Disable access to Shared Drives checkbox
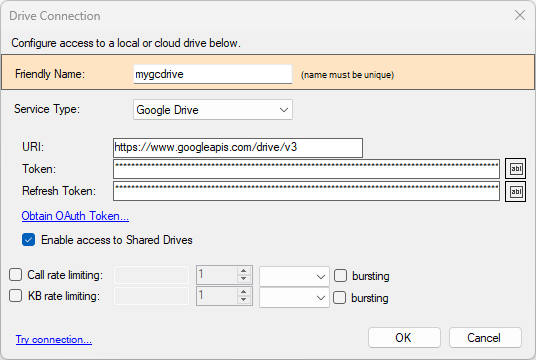The width and height of the screenshot is (536, 360). point(28,240)
